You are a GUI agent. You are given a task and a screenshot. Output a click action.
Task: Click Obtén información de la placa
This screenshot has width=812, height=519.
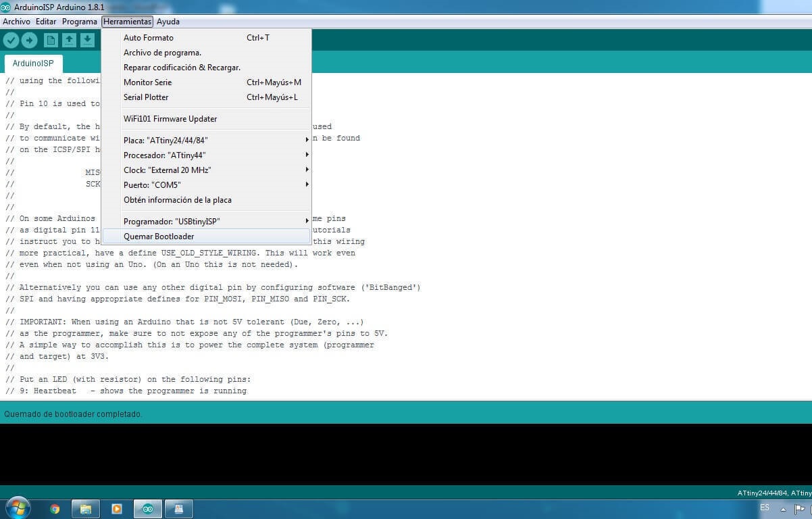point(206,200)
